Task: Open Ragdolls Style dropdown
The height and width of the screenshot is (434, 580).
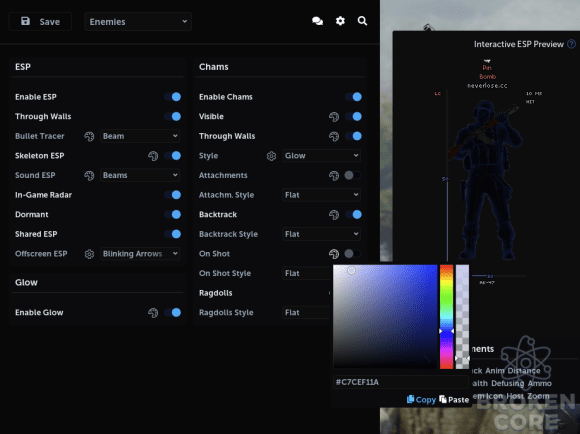Action: coord(307,313)
